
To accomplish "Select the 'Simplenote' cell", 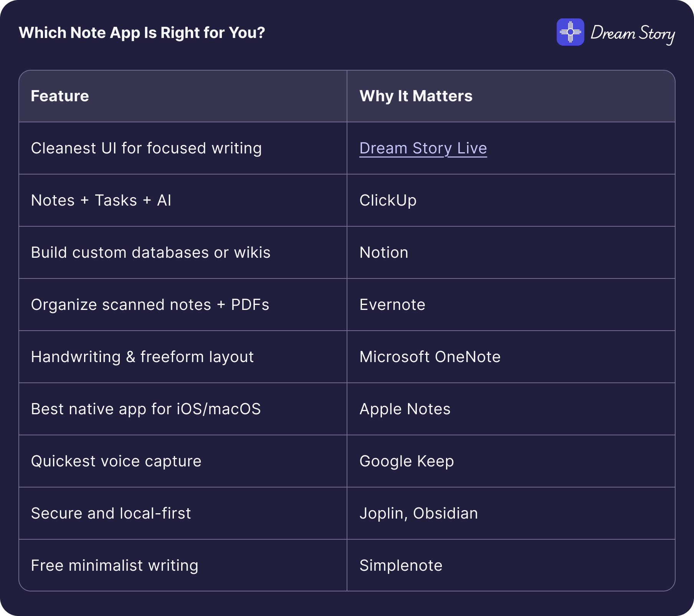I will (x=511, y=565).
